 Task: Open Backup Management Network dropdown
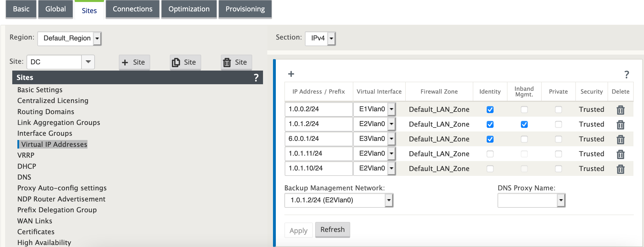pyautogui.click(x=339, y=200)
